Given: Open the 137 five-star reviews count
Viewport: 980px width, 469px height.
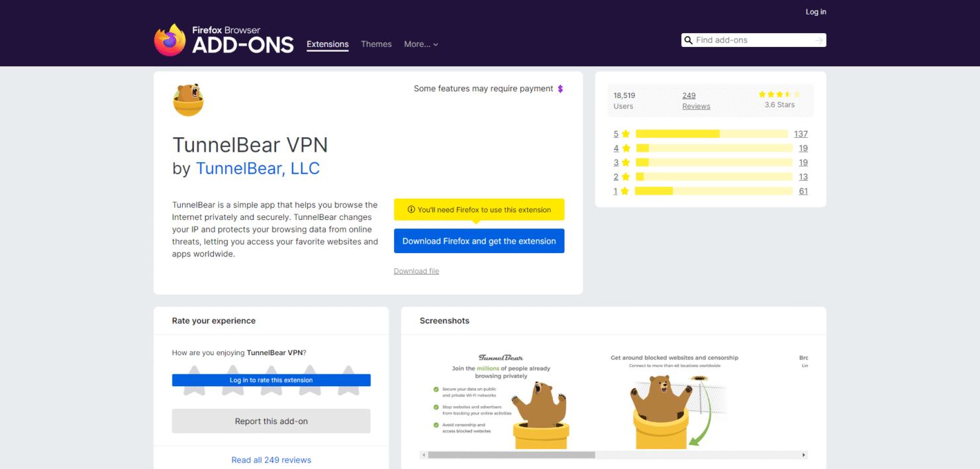Looking at the screenshot, I should coord(801,134).
